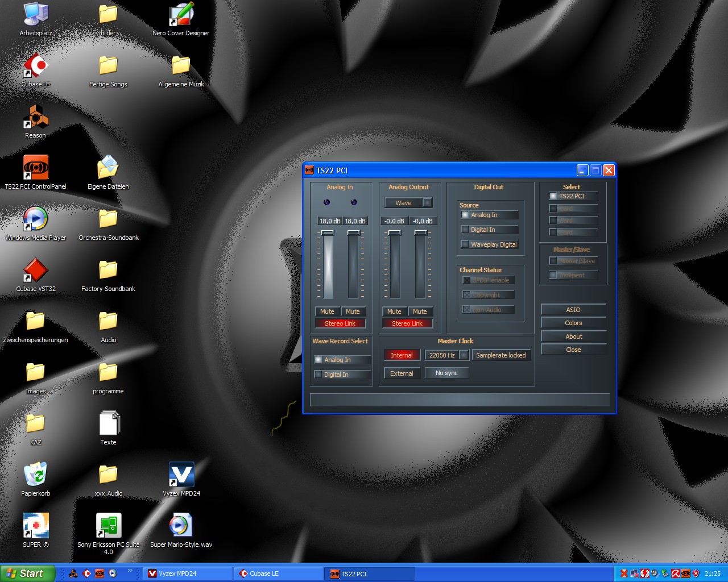
Task: Click the taskbar clock showing 21:25
Action: coord(712,573)
